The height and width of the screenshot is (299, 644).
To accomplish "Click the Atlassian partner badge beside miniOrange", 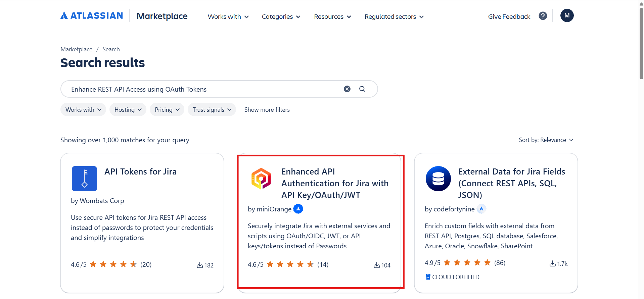I will coord(298,209).
